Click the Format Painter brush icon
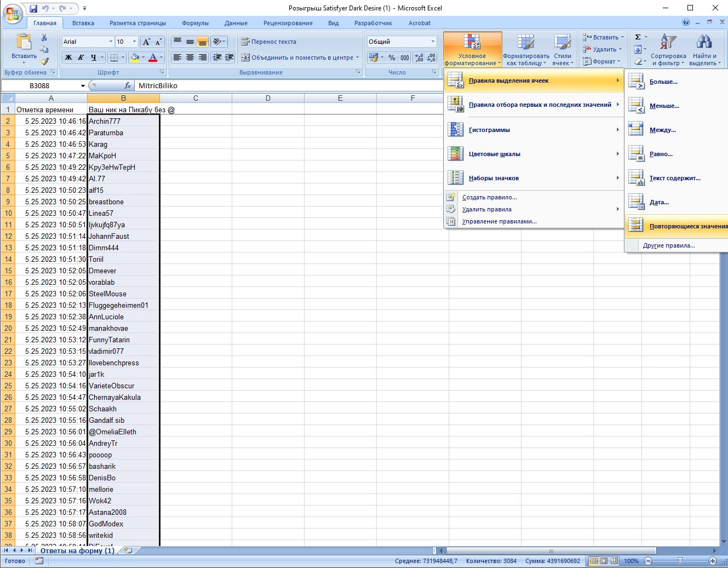Screen dimensions: 728x568 point(44,61)
